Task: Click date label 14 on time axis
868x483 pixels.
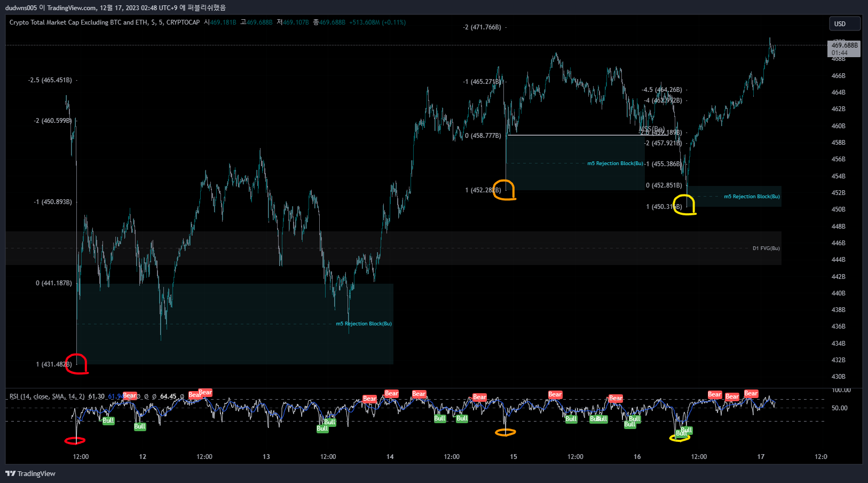Action: 390,457
